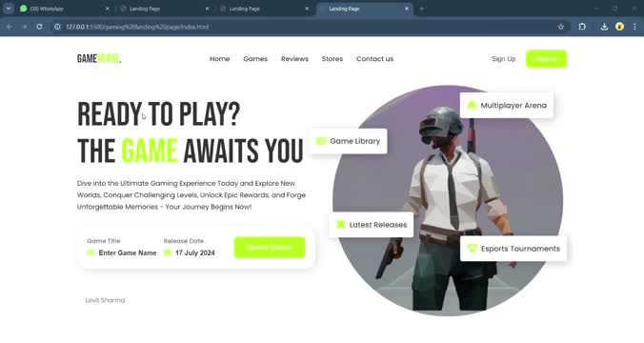Image resolution: width=644 pixels, height=343 pixels.
Task: Open Games in the navbar
Action: point(255,59)
